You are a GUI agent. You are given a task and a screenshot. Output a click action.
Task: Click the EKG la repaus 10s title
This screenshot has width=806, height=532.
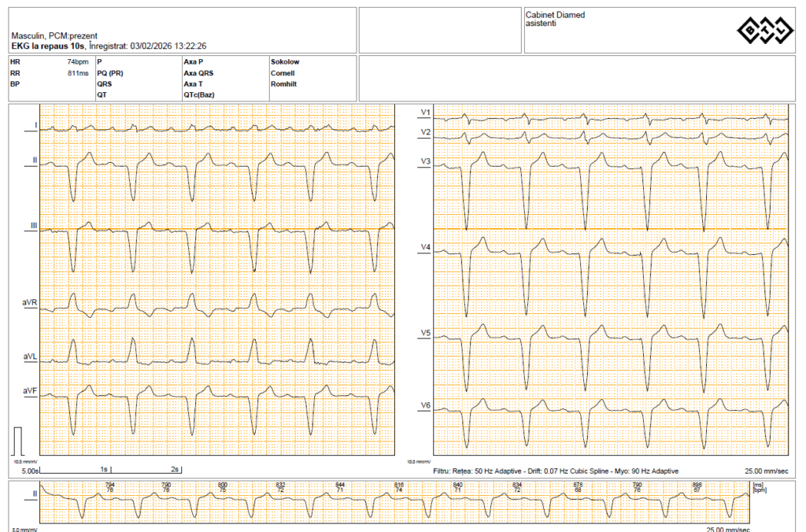tap(48, 46)
